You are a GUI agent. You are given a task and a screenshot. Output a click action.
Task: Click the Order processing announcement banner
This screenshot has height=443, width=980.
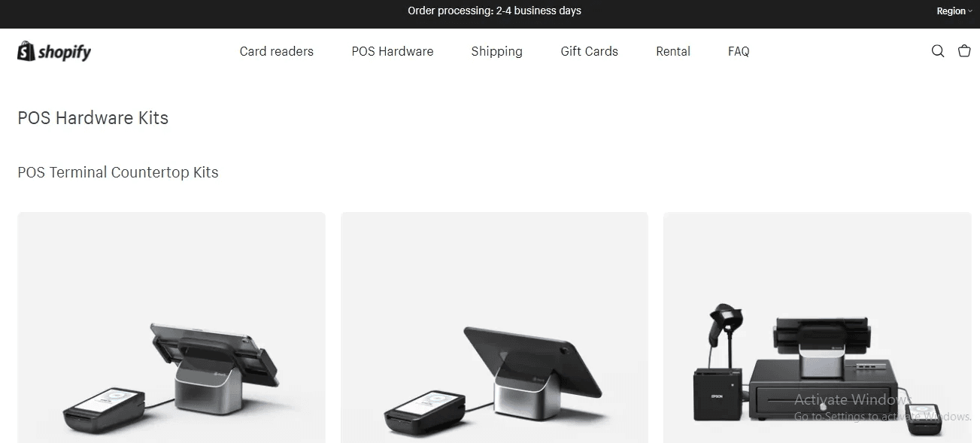(494, 11)
